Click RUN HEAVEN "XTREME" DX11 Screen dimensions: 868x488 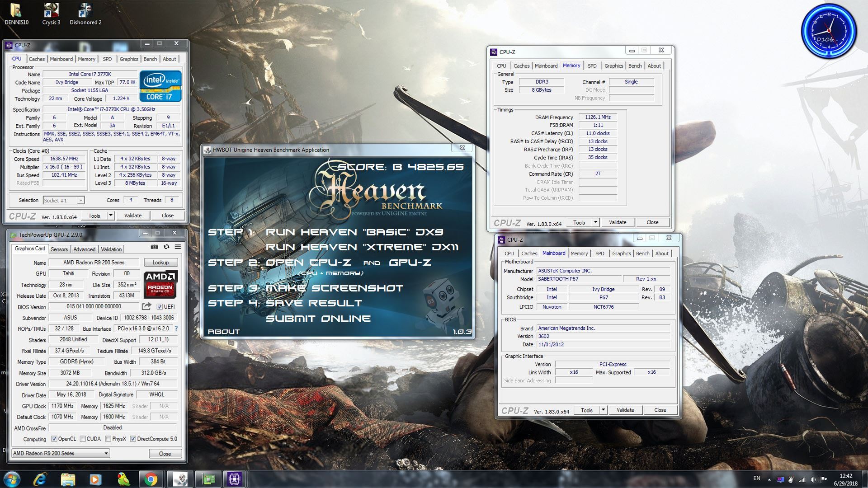tap(362, 247)
